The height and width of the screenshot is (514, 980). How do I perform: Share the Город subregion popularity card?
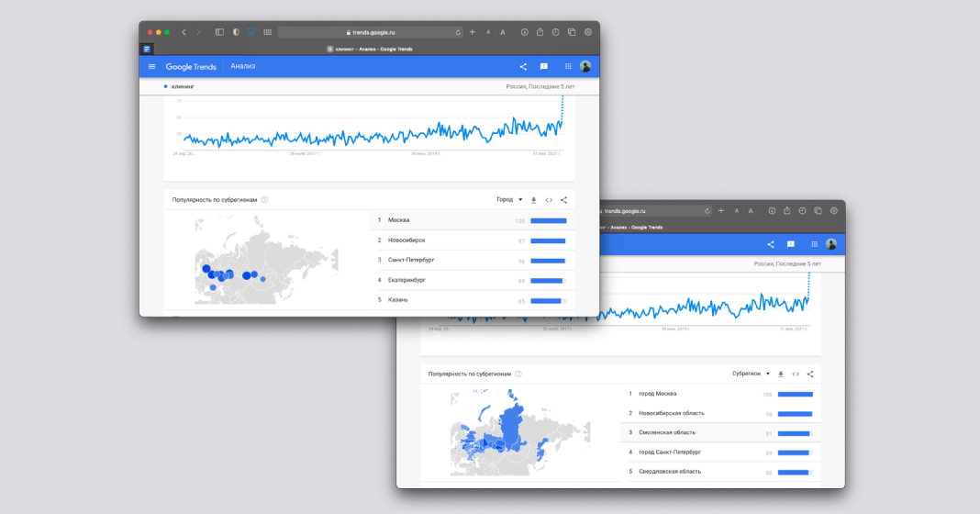coord(564,200)
